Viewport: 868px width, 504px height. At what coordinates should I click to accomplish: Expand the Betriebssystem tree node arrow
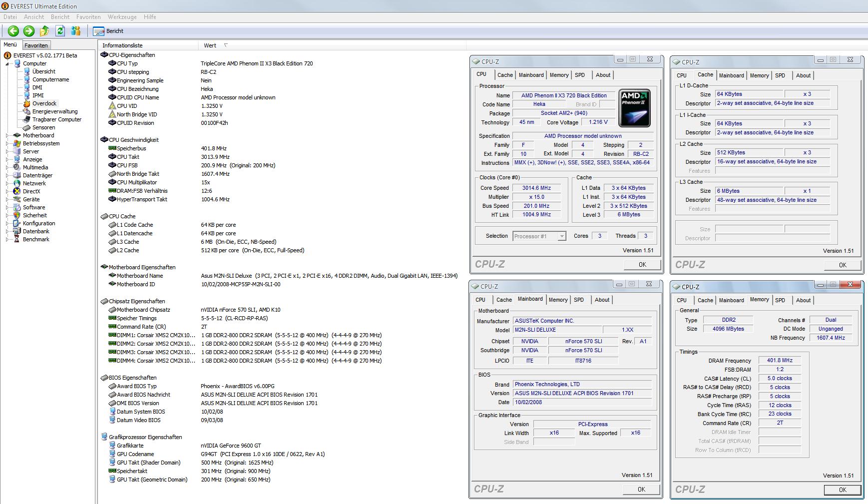[x=7, y=143]
